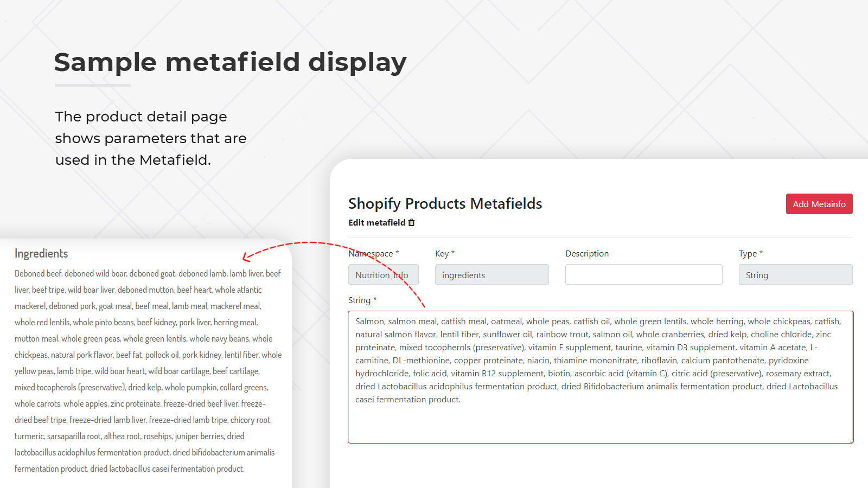Select the Edit metafield label text
The image size is (868, 488).
[376, 223]
